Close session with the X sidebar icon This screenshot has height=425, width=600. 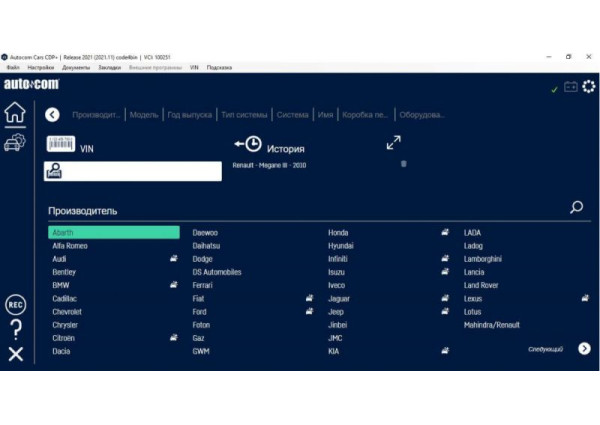click(14, 354)
